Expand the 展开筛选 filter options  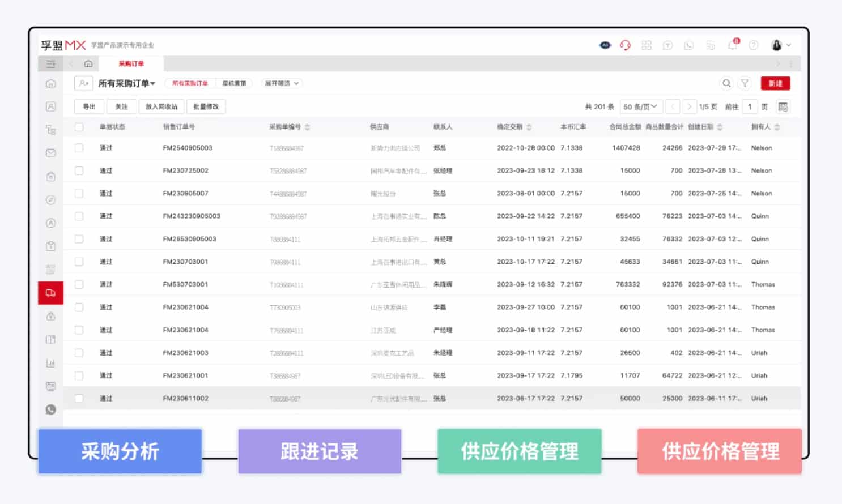pos(282,83)
